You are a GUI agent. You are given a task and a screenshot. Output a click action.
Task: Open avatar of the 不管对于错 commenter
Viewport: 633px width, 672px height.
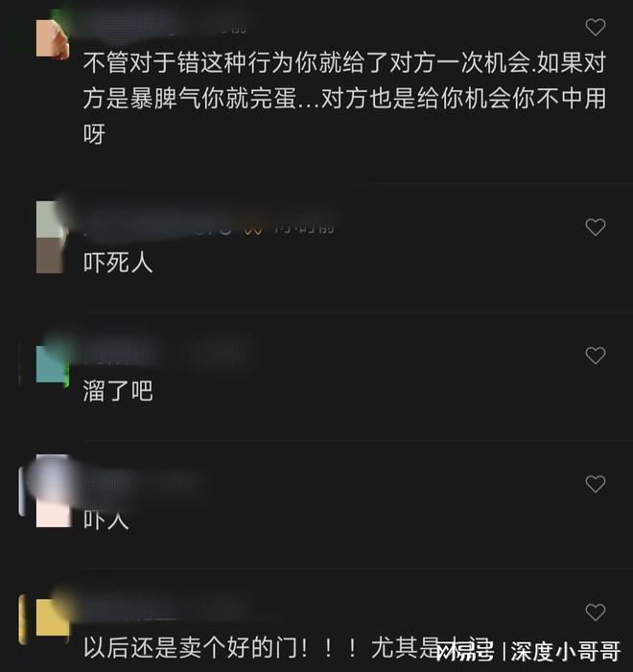tap(53, 38)
